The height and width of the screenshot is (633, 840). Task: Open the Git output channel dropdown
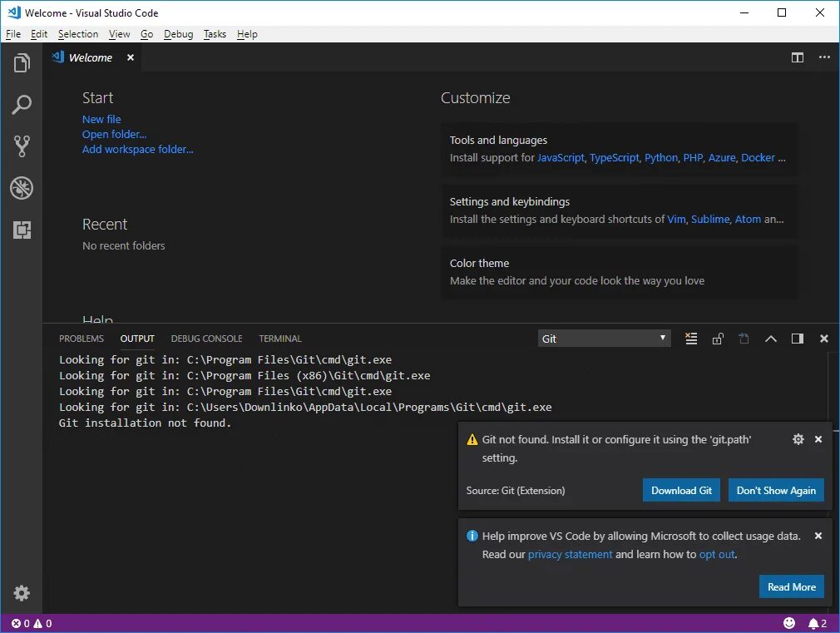605,339
